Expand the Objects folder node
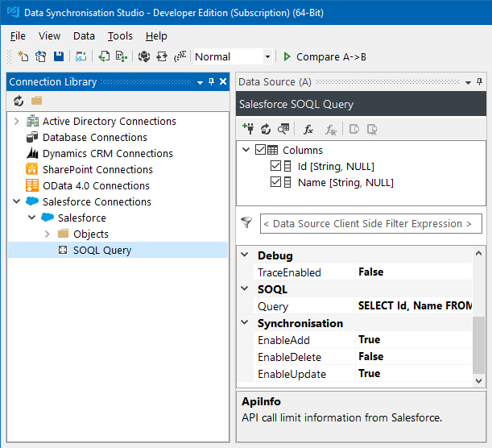 tap(47, 234)
